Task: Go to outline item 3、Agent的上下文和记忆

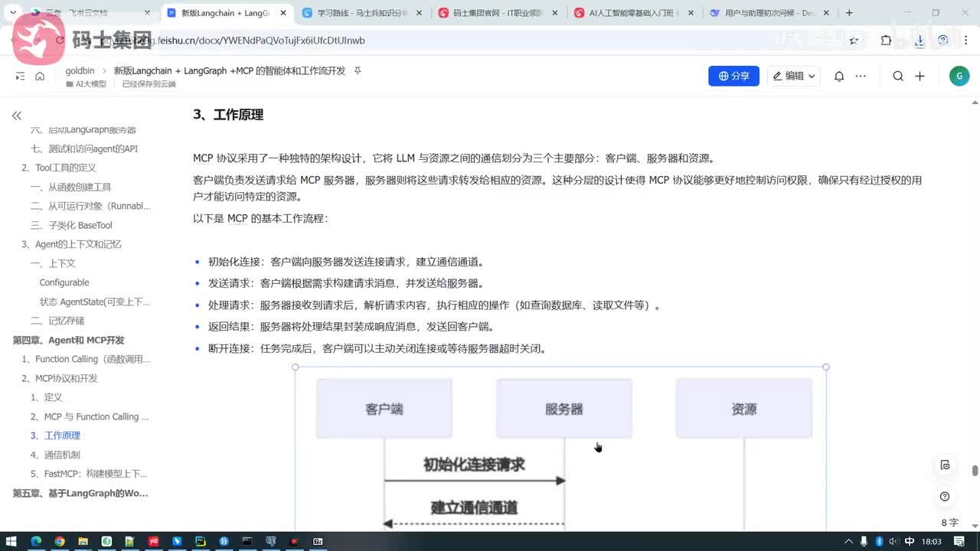Action: (x=71, y=244)
